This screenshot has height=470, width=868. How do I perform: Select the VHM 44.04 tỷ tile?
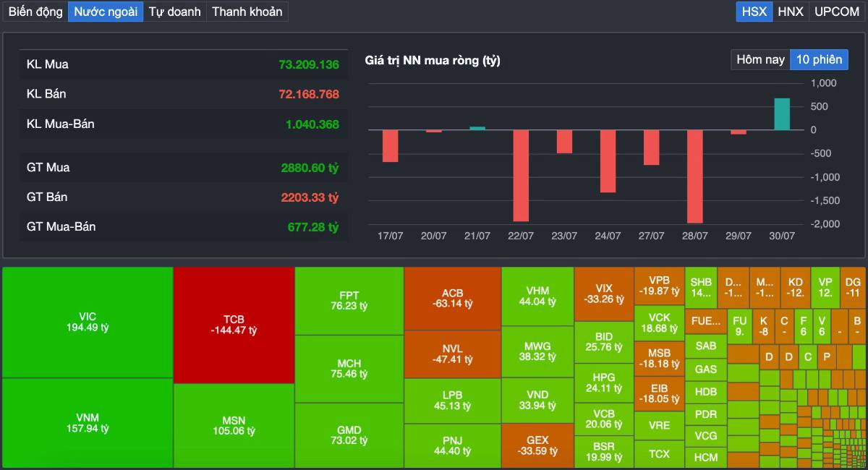coord(537,296)
